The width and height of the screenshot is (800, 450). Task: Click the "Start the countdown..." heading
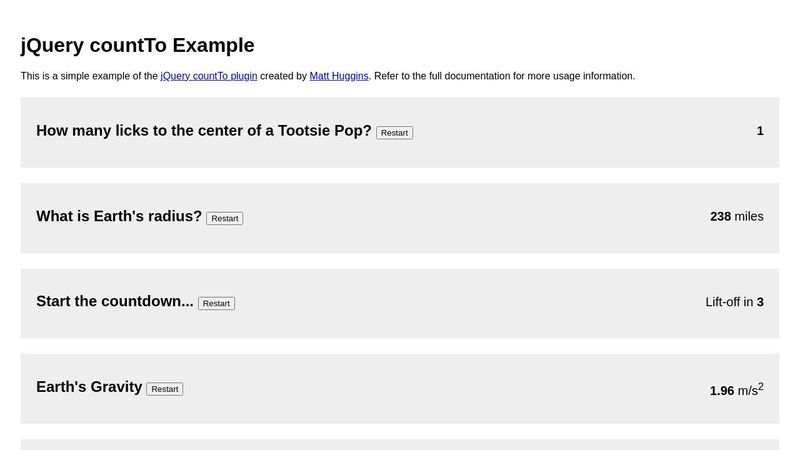[114, 301]
